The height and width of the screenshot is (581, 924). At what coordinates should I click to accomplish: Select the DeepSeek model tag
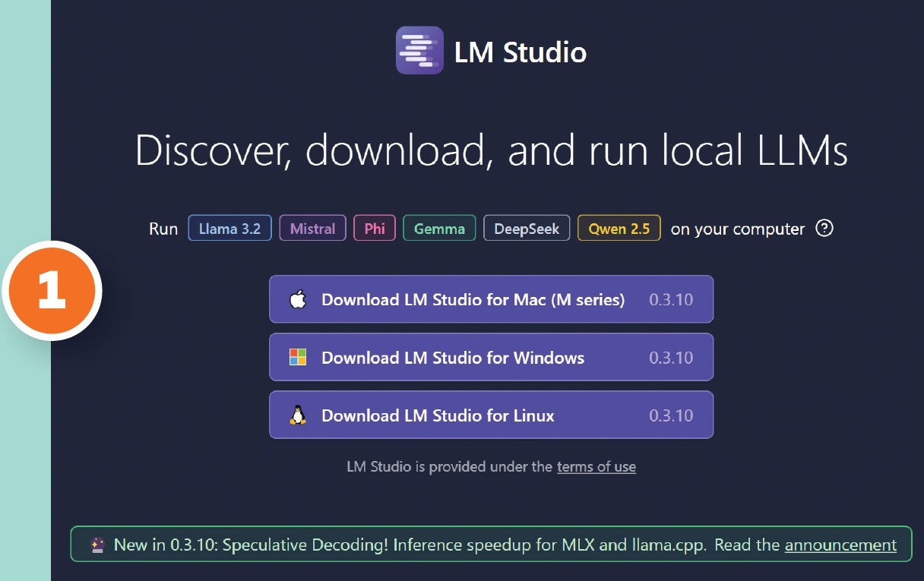[x=527, y=229]
